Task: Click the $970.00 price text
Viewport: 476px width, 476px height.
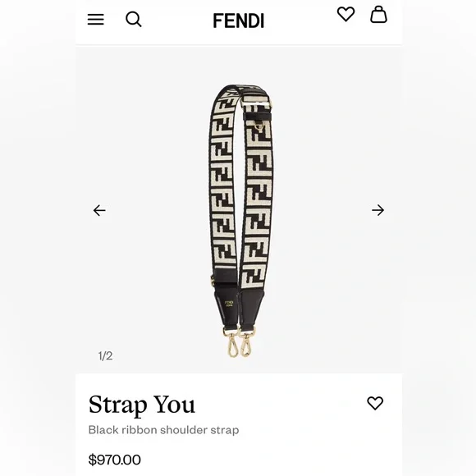Action: [114, 460]
